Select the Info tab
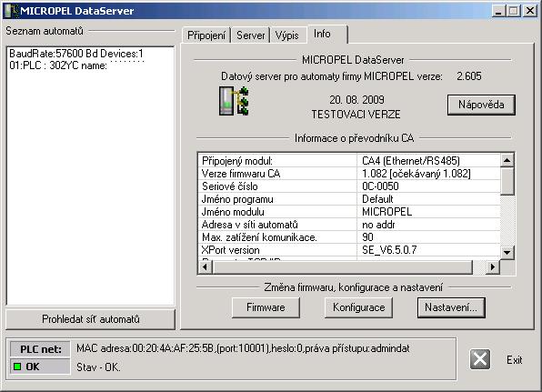 pyautogui.click(x=327, y=34)
